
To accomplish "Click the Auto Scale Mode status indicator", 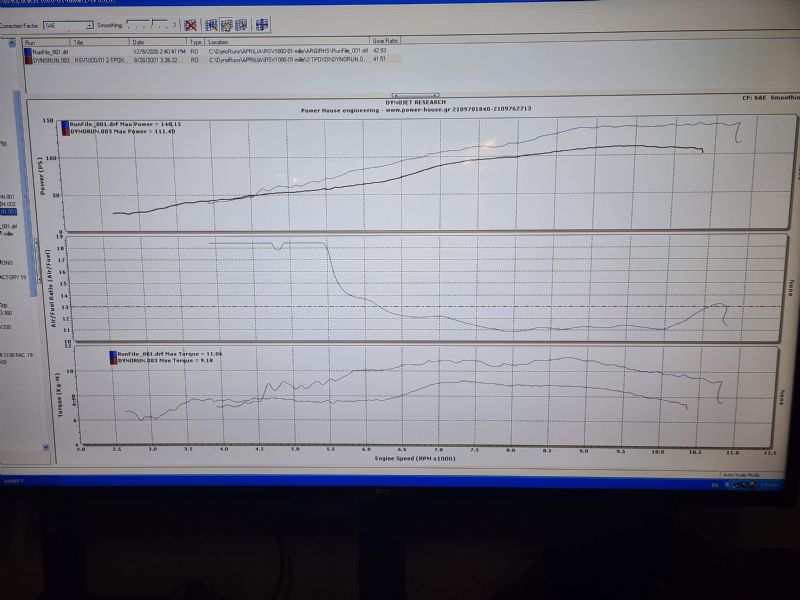I will point(739,474).
